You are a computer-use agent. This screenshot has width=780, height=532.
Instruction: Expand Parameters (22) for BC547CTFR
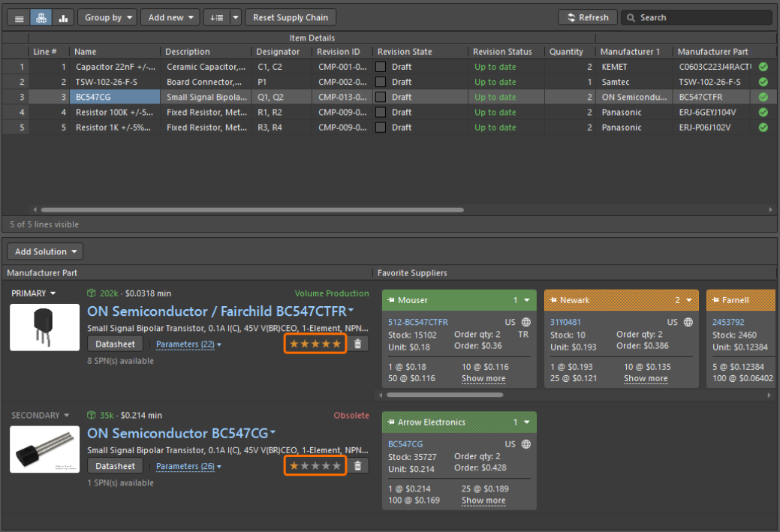[x=188, y=344]
